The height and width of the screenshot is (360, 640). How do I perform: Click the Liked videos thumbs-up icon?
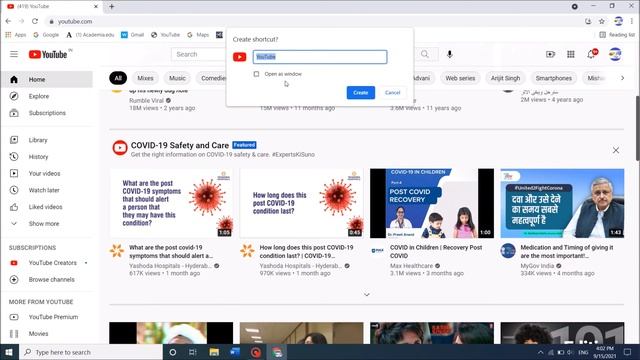(14, 207)
